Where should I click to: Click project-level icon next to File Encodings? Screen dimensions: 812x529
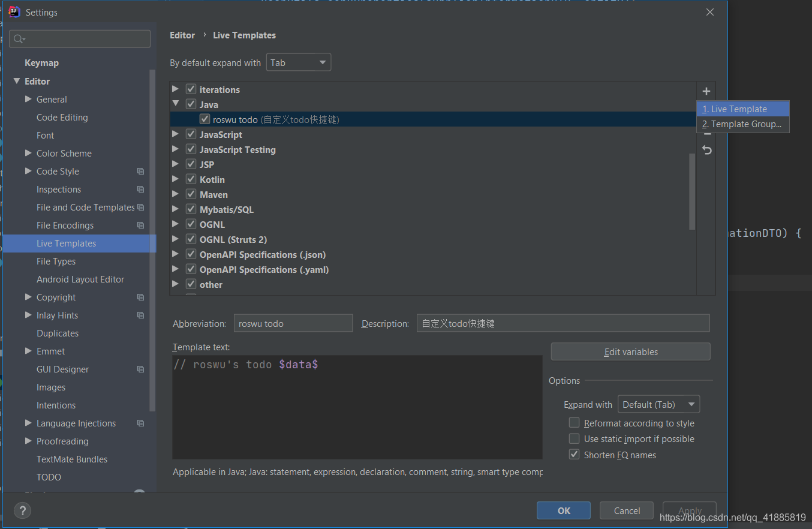point(140,226)
